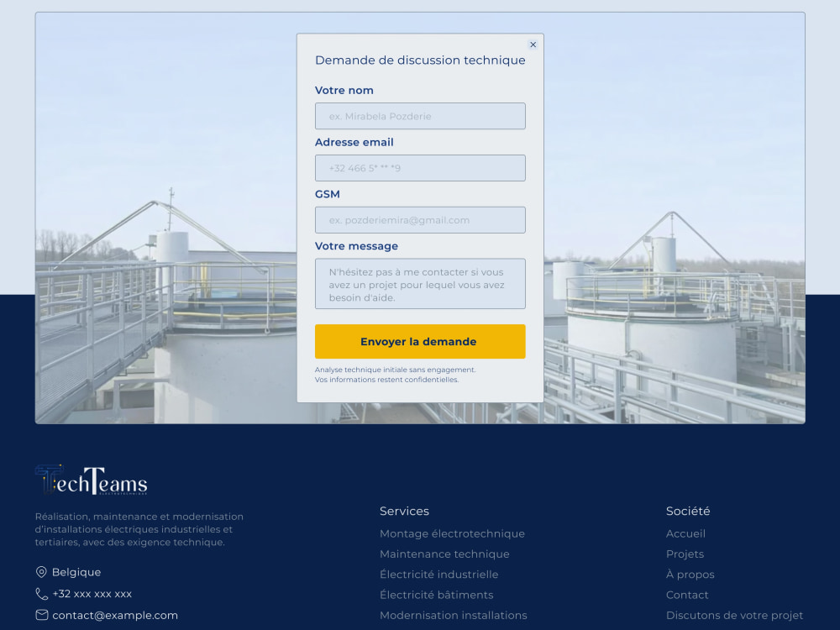
Task: Click the envelope icon in footer
Action: point(41,615)
